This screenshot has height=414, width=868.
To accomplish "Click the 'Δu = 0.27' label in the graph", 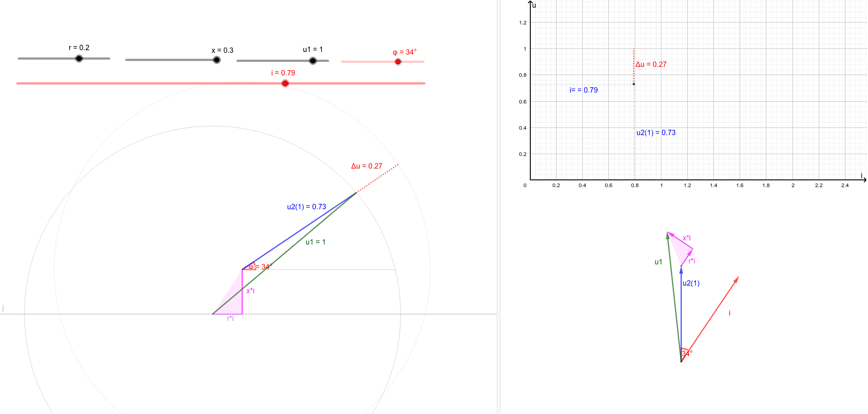I will 651,64.
